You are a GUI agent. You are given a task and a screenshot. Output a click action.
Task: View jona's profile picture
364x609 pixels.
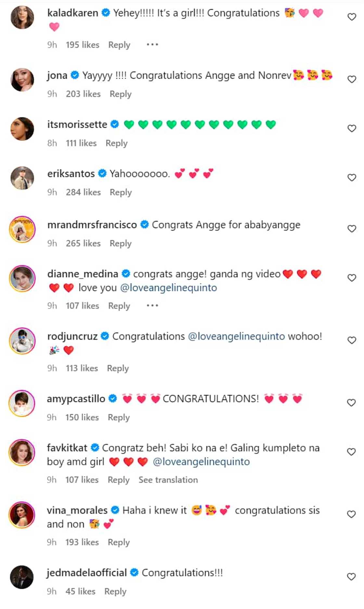pyautogui.click(x=22, y=80)
